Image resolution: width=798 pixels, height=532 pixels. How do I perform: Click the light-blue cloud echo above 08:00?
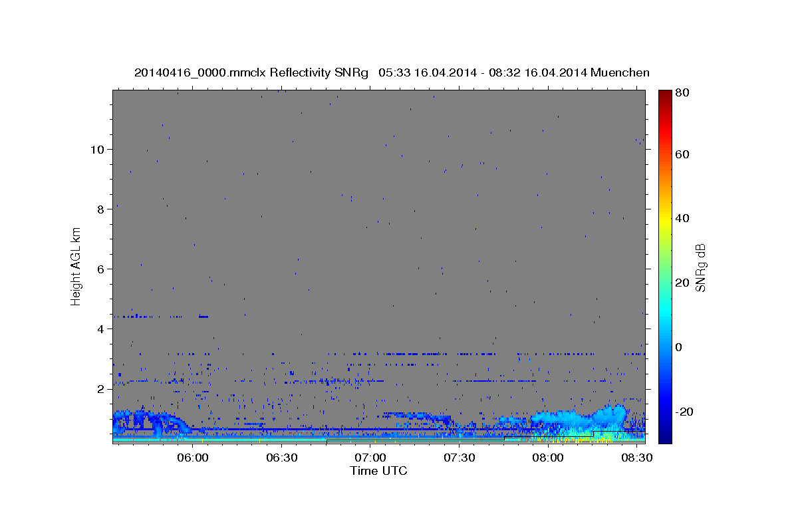point(580,419)
